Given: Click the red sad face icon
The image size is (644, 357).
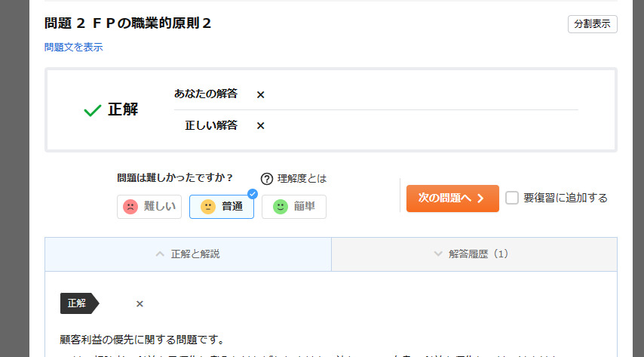Looking at the screenshot, I should [x=130, y=207].
